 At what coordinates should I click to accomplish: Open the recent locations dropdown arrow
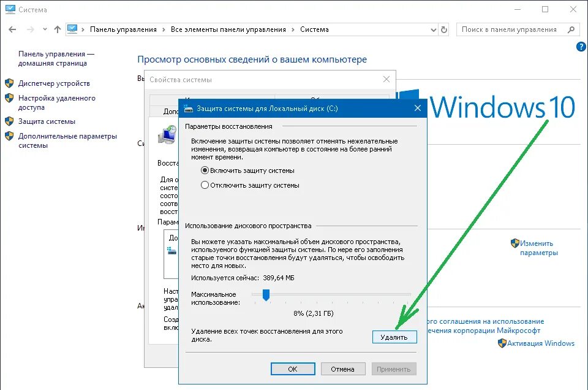(x=45, y=29)
